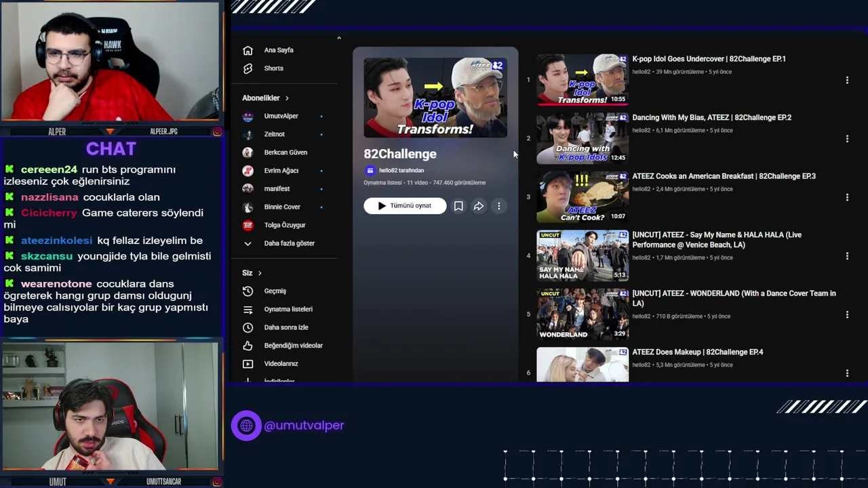The image size is (868, 488).
Task: Click globe icon next to @umutvalper
Action: (x=246, y=426)
